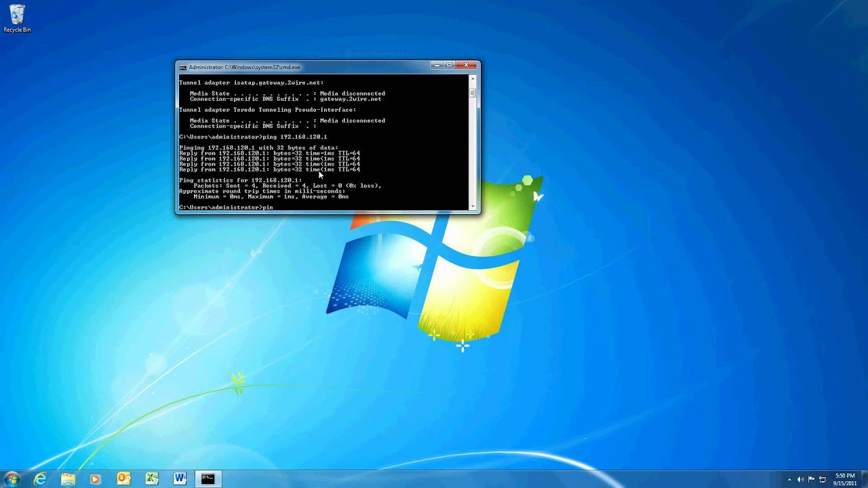Viewport: 868px width, 488px height.
Task: Open the volume speaker tray icon
Action: click(x=801, y=479)
